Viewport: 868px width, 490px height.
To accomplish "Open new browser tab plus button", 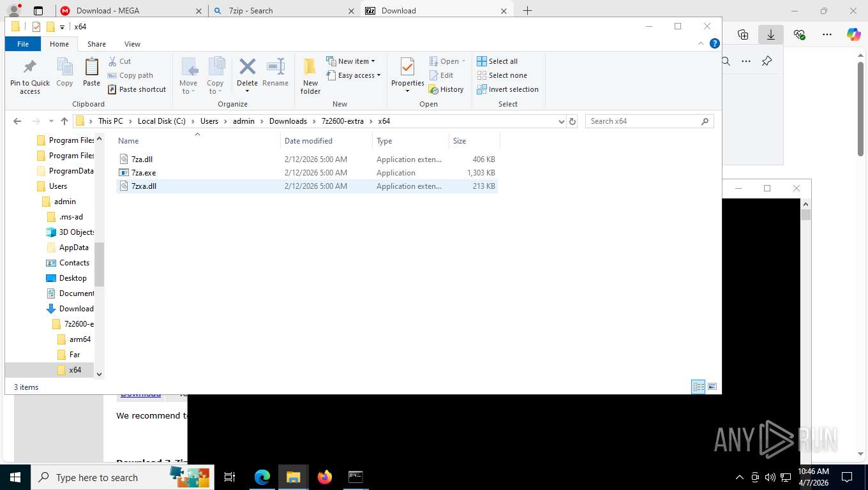I will click(x=527, y=11).
